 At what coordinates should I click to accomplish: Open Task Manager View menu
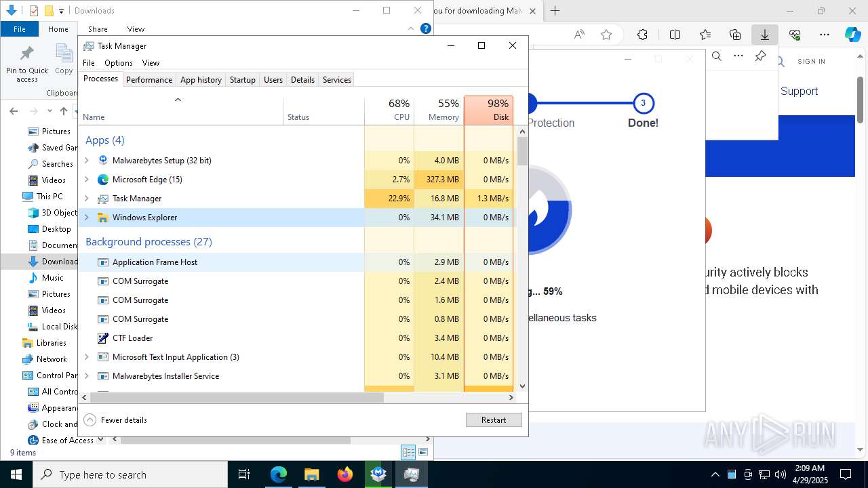[151, 63]
